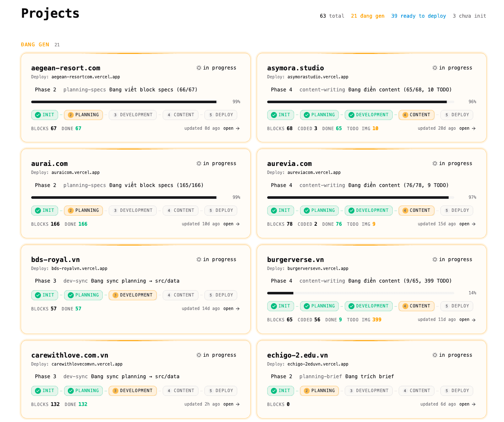Click the in progress spinner on aegean-resort.com
The height and width of the screenshot is (422, 504).
pos(198,68)
